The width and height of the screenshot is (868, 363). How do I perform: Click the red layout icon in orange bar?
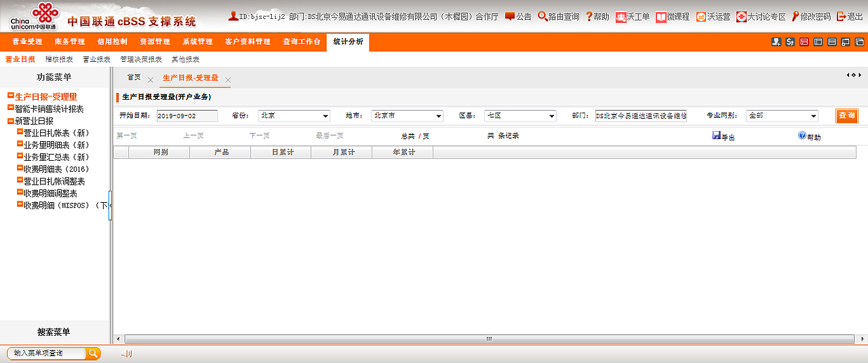tap(804, 42)
